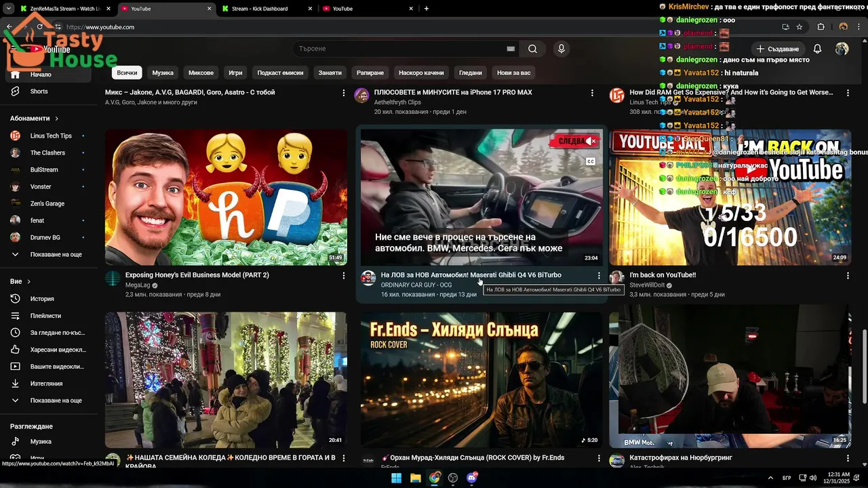
Task: Toggle mute on the Maserati video preview
Action: pos(592,141)
